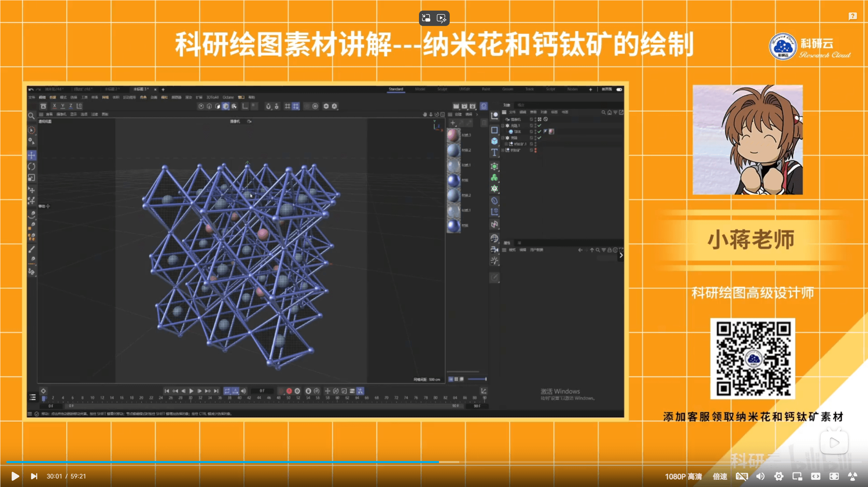Open the help question mark icon
Viewport: 868px width, 487px height.
pos(853,16)
